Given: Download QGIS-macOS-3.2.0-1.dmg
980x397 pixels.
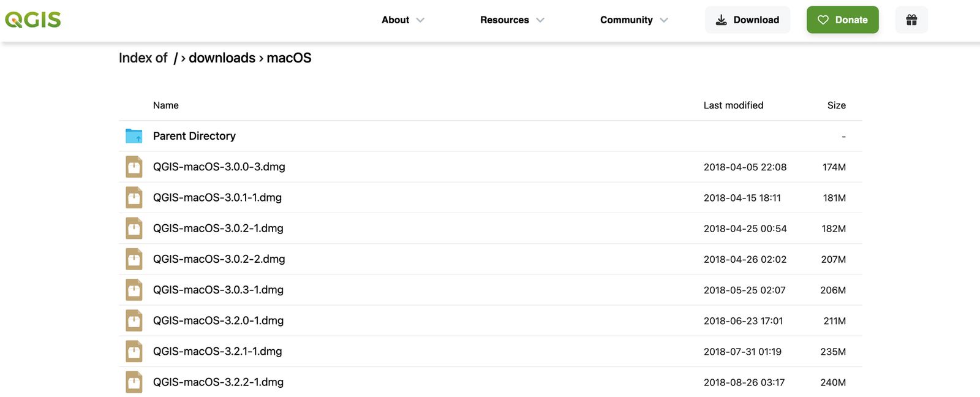Looking at the screenshot, I should pyautogui.click(x=218, y=320).
